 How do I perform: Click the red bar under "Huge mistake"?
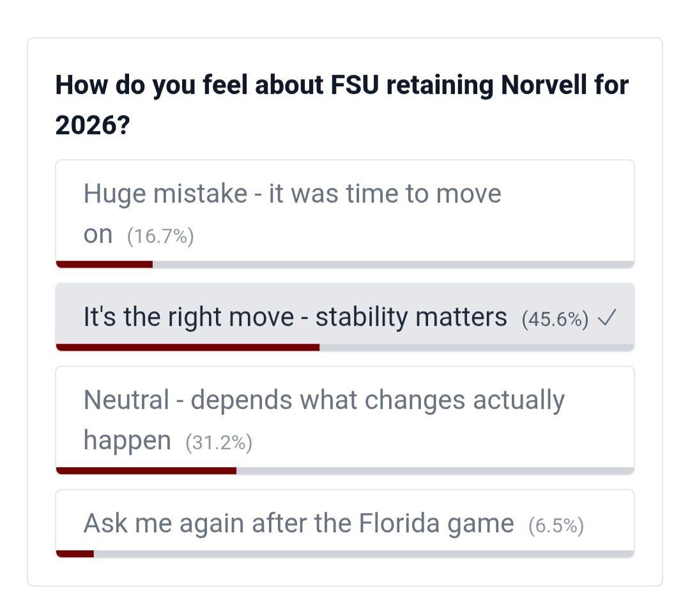click(x=104, y=264)
